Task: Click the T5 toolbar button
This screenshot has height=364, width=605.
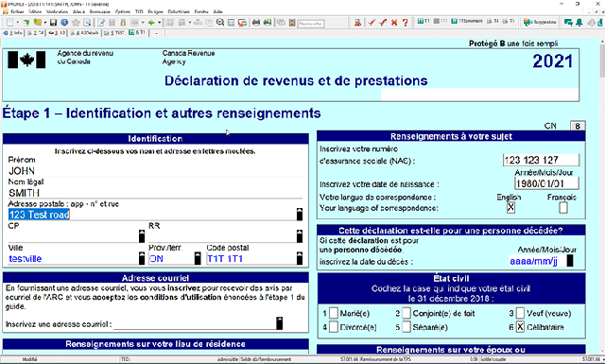Action: click(509, 21)
